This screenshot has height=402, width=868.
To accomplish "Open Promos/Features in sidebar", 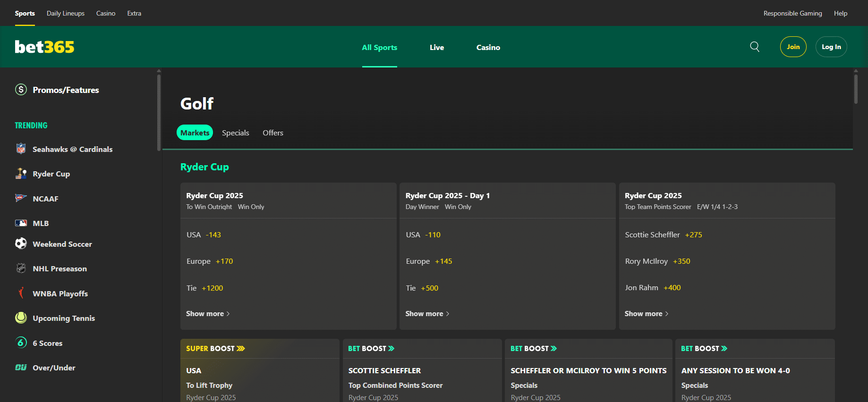I will (x=66, y=90).
